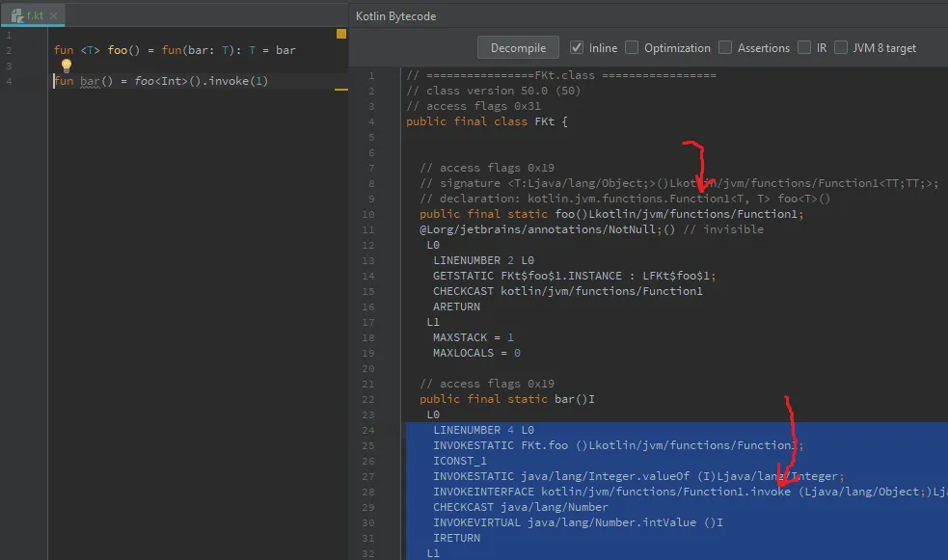Click the '// access flags 0x31' comment
Viewport: 948px width, 560px height.
(474, 106)
